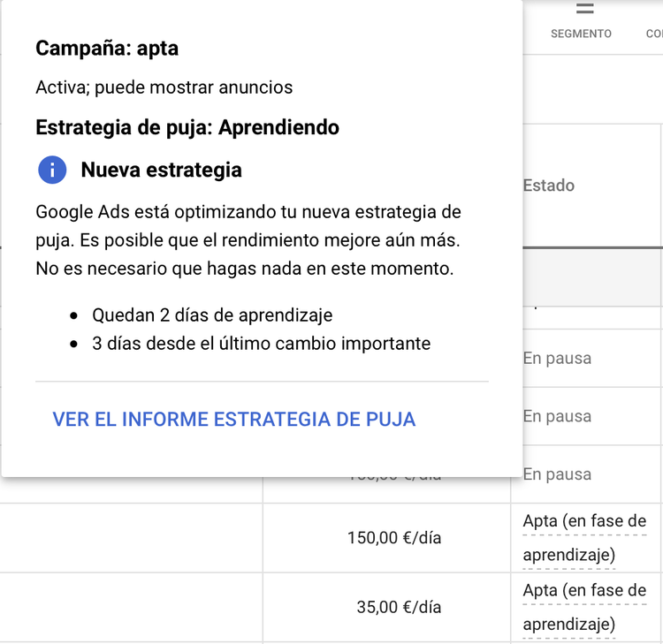Click the 150,00 €/día budget cell

pos(394,538)
